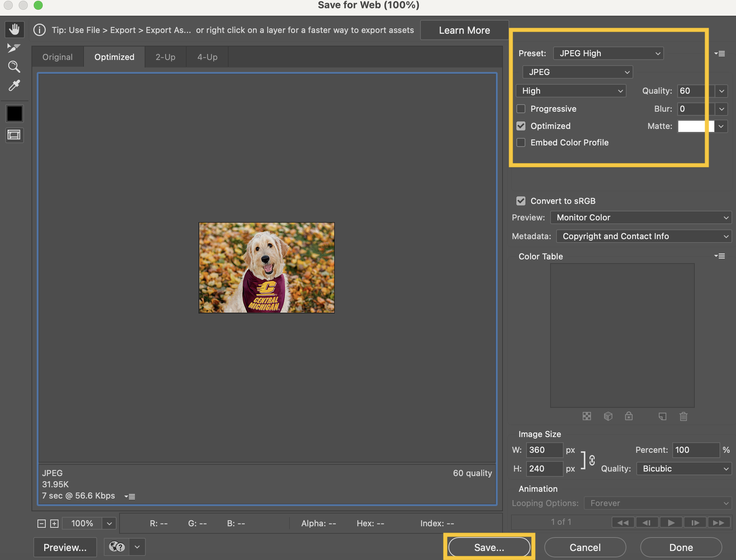The width and height of the screenshot is (736, 560).
Task: Open the JPEG High preset dropdown
Action: 608,53
